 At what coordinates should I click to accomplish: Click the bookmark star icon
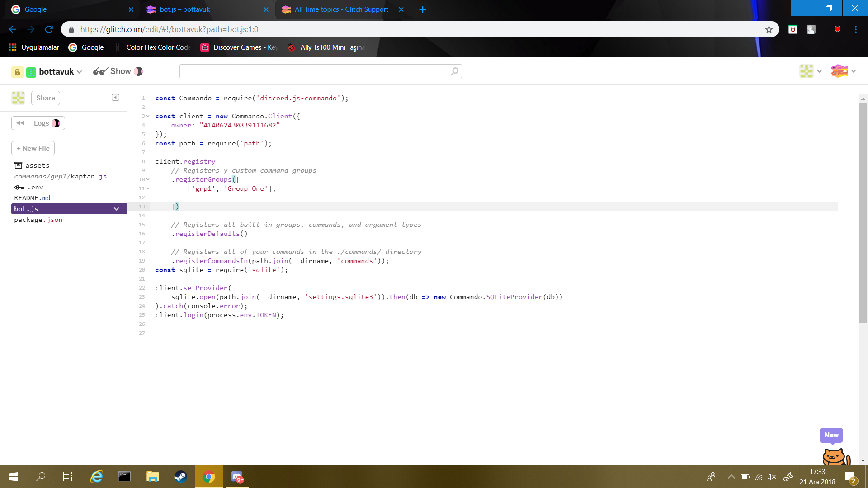(x=769, y=29)
